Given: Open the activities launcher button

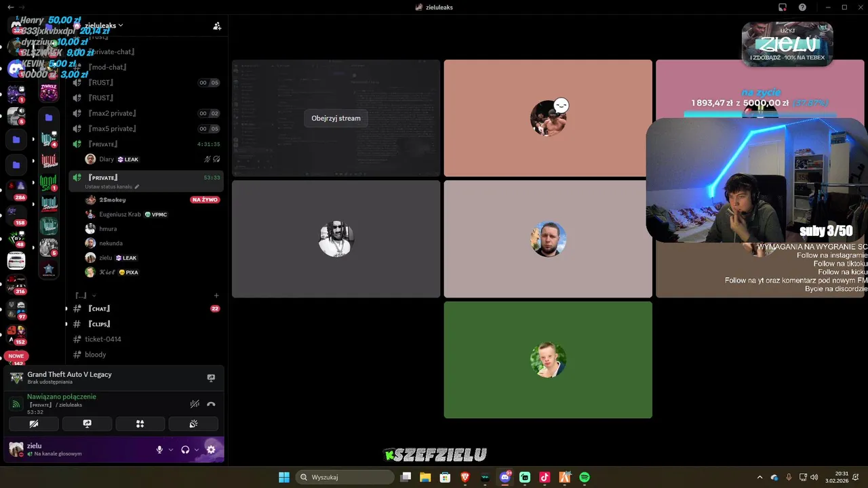Looking at the screenshot, I should 140,424.
